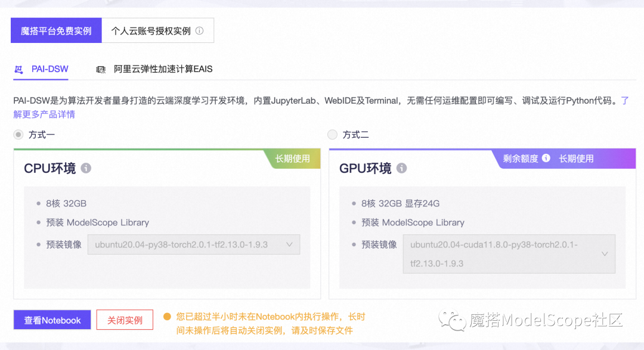Open the CPU 预装镜像 image dropdown
Image resolution: width=644 pixels, height=350 pixels.
click(x=194, y=244)
